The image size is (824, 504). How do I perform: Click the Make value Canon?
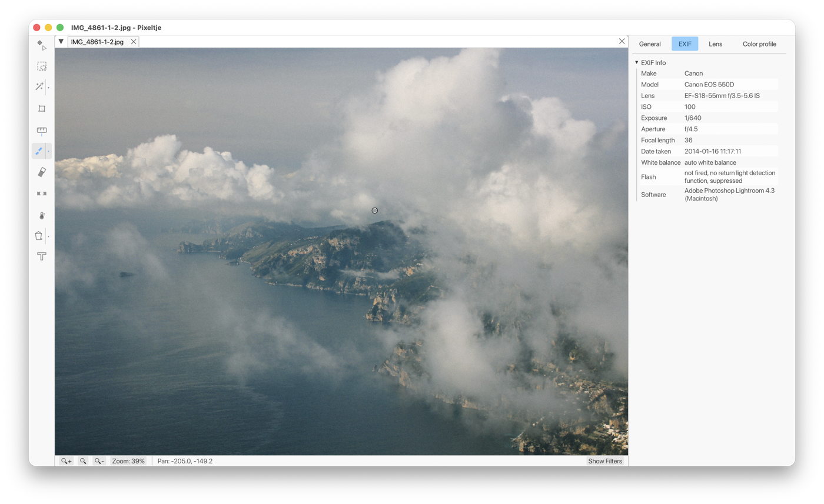coord(693,74)
